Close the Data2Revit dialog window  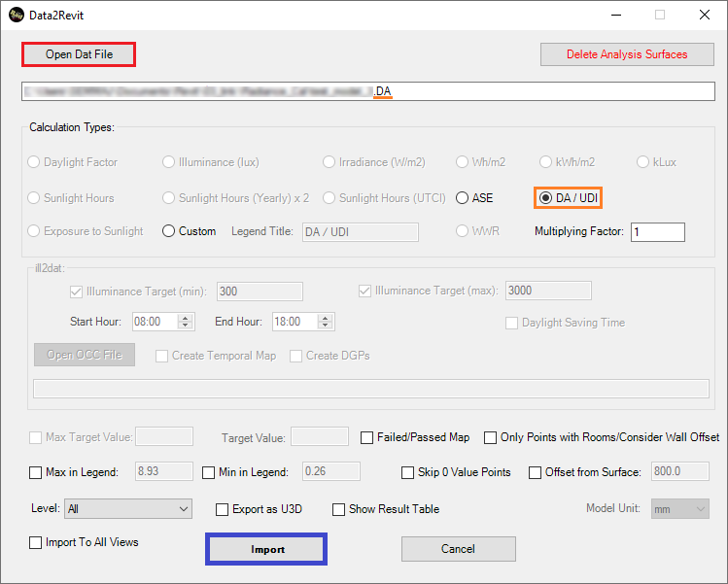pyautogui.click(x=705, y=16)
